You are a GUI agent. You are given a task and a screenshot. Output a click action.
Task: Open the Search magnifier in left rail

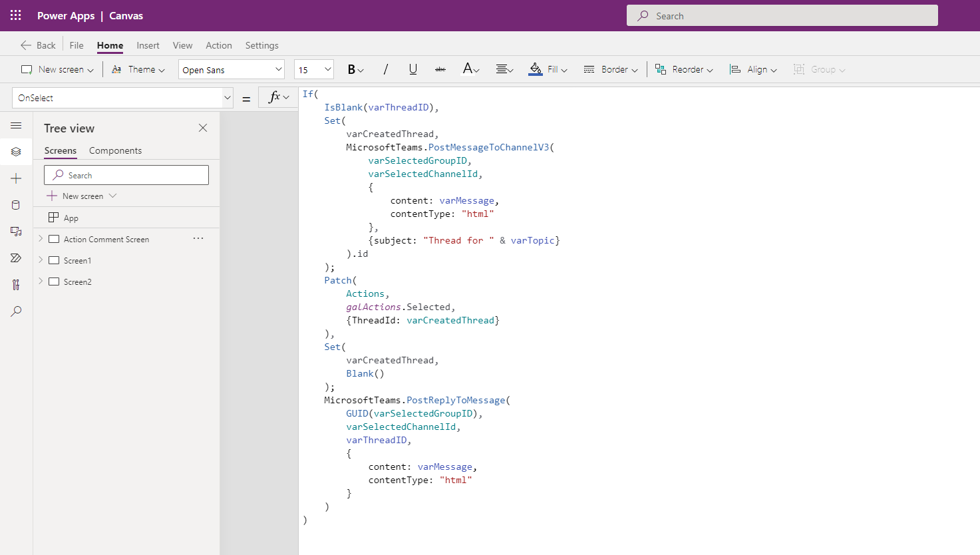16,311
